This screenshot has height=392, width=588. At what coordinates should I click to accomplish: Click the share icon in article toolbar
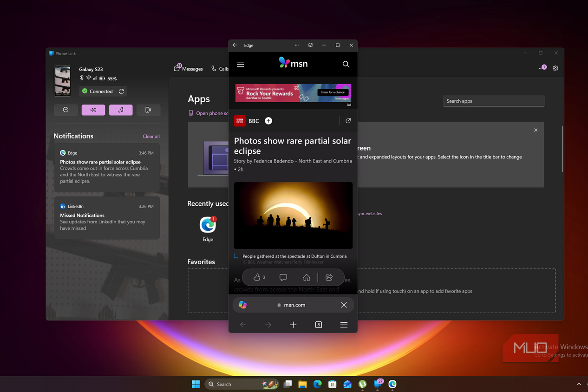(x=329, y=277)
